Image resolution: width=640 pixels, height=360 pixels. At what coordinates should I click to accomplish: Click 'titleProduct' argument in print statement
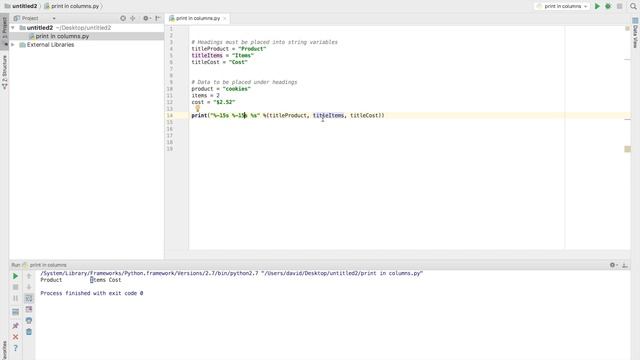pos(287,116)
